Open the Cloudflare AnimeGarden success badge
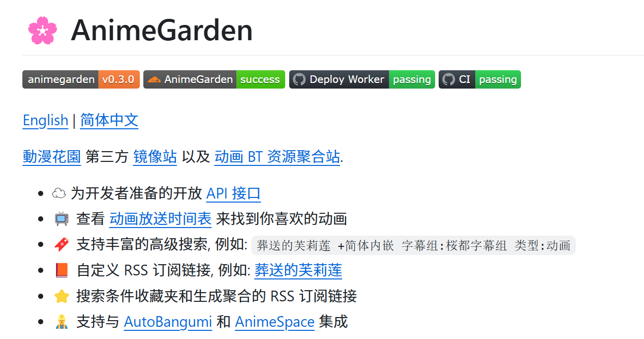 [214, 79]
